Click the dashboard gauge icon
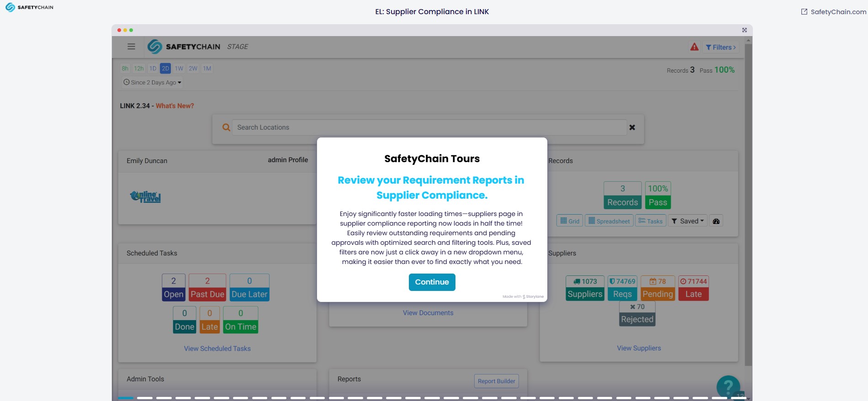868x401 pixels. pyautogui.click(x=716, y=221)
